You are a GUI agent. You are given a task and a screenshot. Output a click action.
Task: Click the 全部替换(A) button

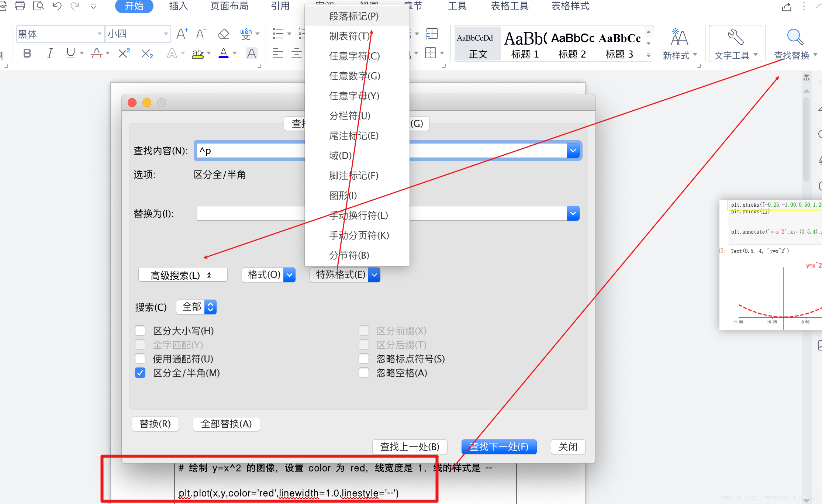click(x=227, y=424)
